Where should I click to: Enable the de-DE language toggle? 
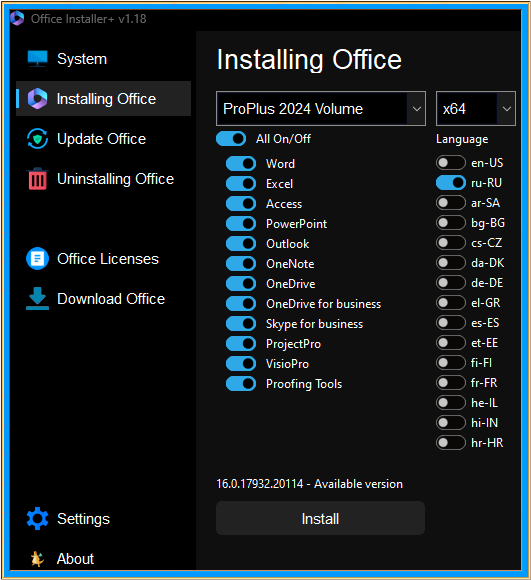(451, 283)
